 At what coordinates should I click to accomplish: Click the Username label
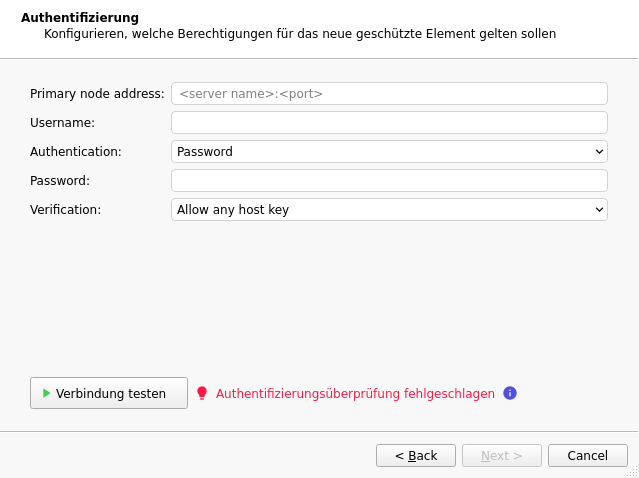[x=62, y=123]
